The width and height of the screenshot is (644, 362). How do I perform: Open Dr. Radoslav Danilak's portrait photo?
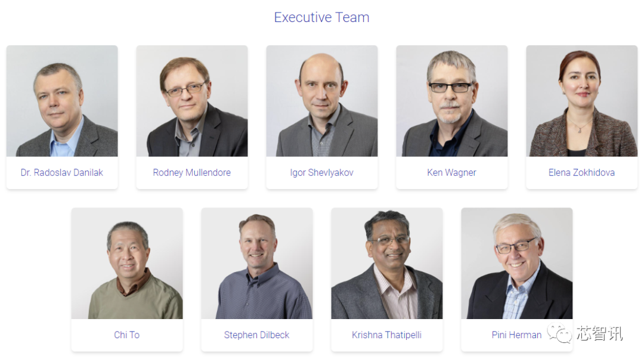(x=62, y=101)
